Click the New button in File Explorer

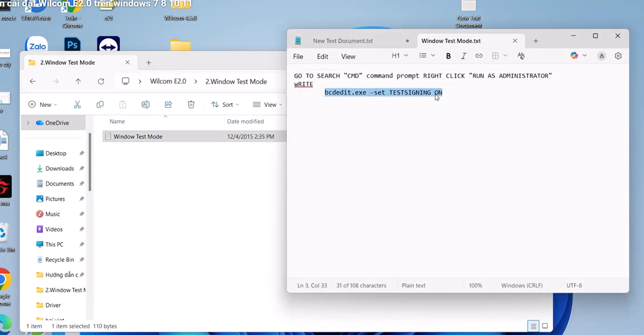click(x=42, y=104)
